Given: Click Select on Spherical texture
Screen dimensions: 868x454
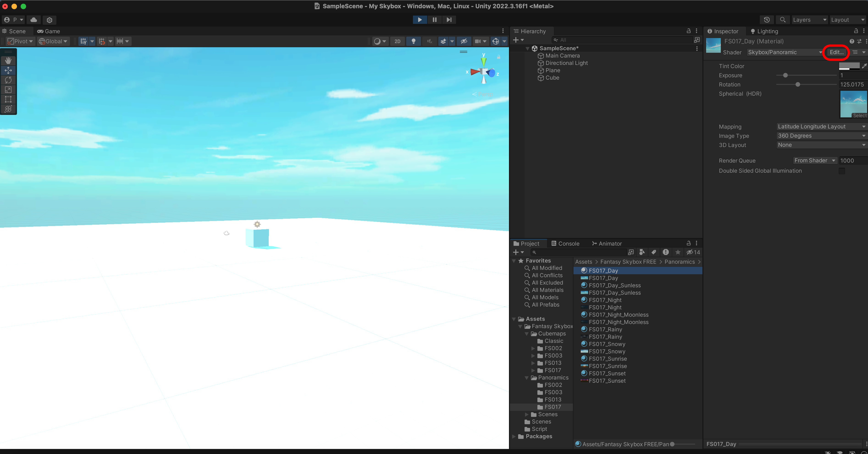Looking at the screenshot, I should point(859,116).
